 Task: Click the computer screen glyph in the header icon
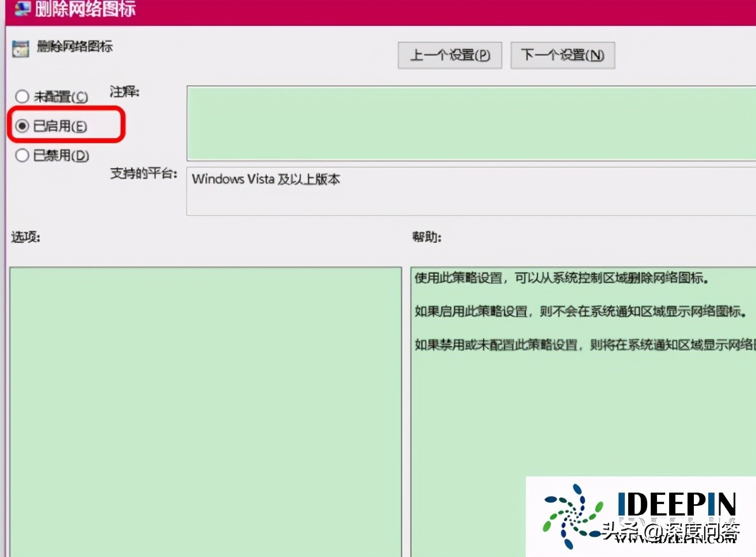click(x=22, y=9)
